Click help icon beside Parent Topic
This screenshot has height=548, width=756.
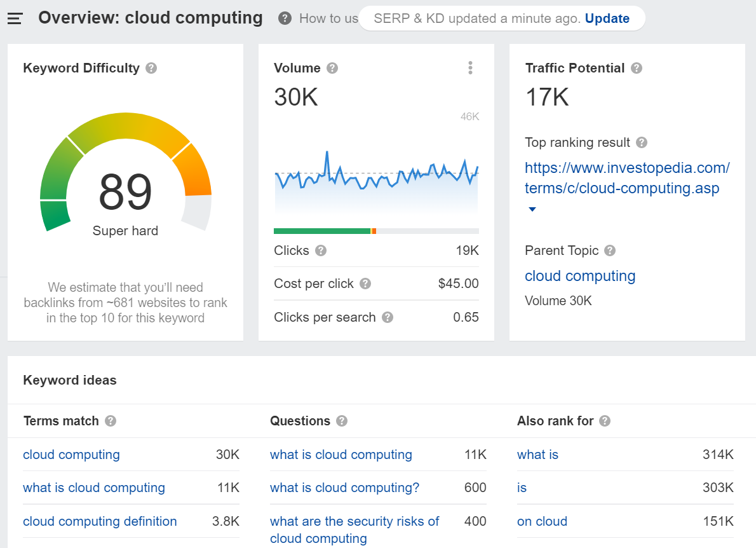(610, 250)
